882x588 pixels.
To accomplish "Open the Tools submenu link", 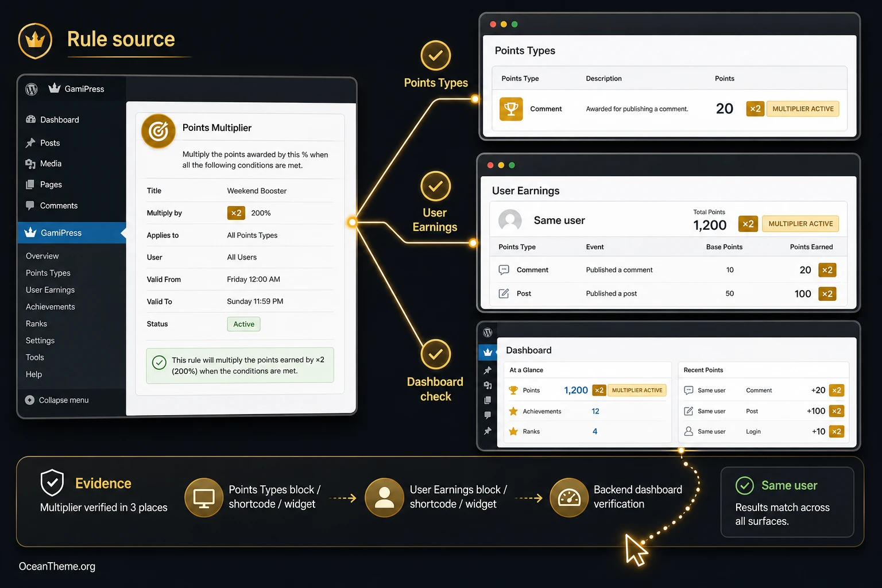I will click(x=34, y=357).
